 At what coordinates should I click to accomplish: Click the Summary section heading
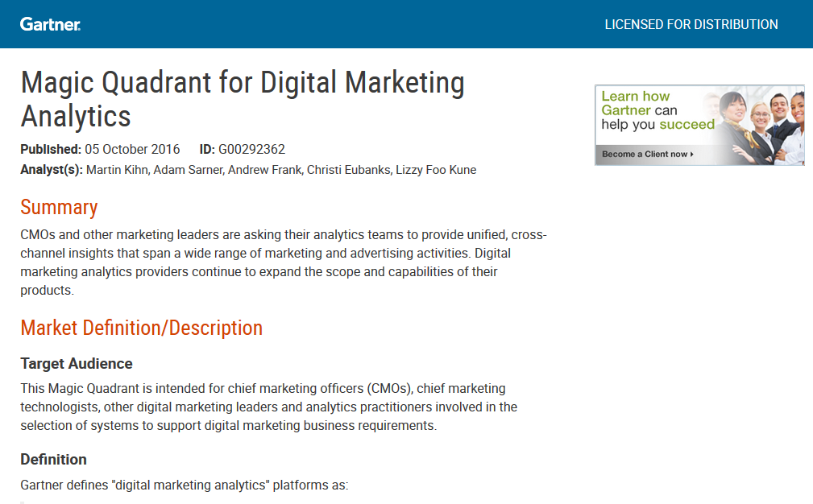click(59, 207)
